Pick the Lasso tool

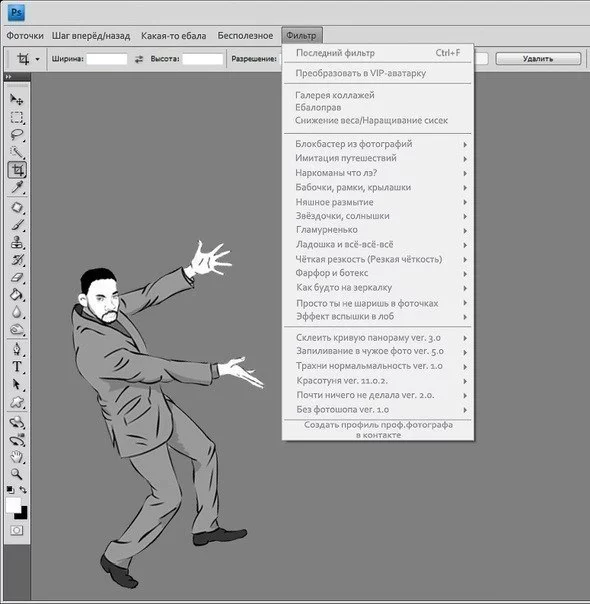coord(17,134)
